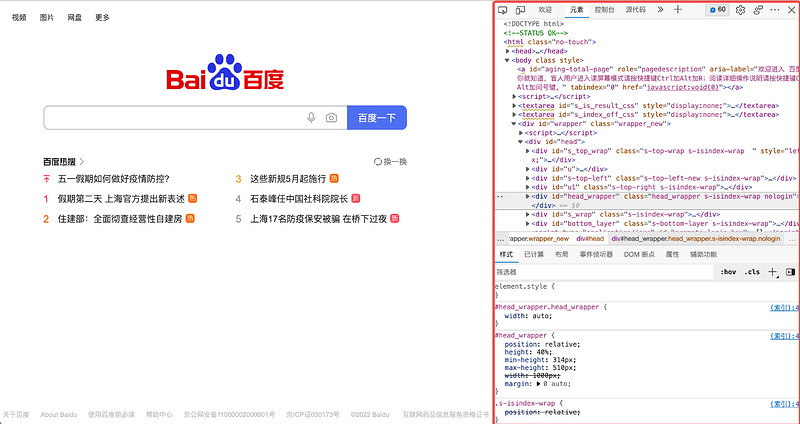Switch to the 元素 tab
This screenshot has width=800, height=424.
pyautogui.click(x=577, y=10)
